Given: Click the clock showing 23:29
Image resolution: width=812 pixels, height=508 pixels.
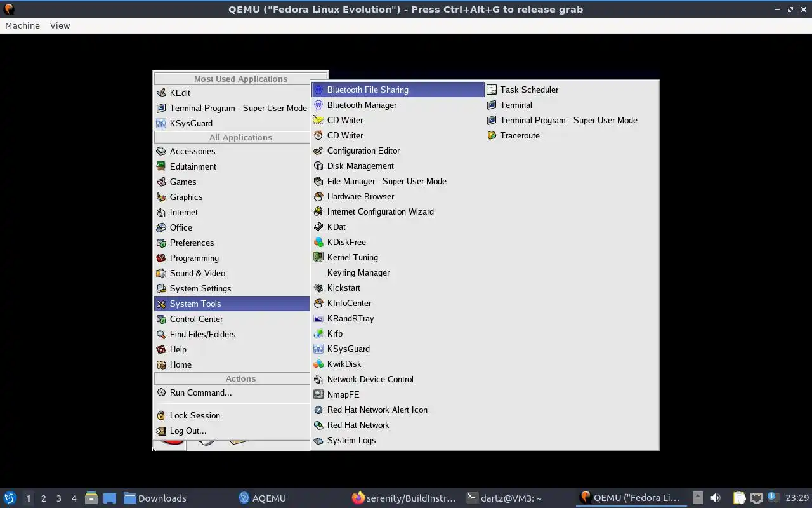Looking at the screenshot, I should point(797,498).
